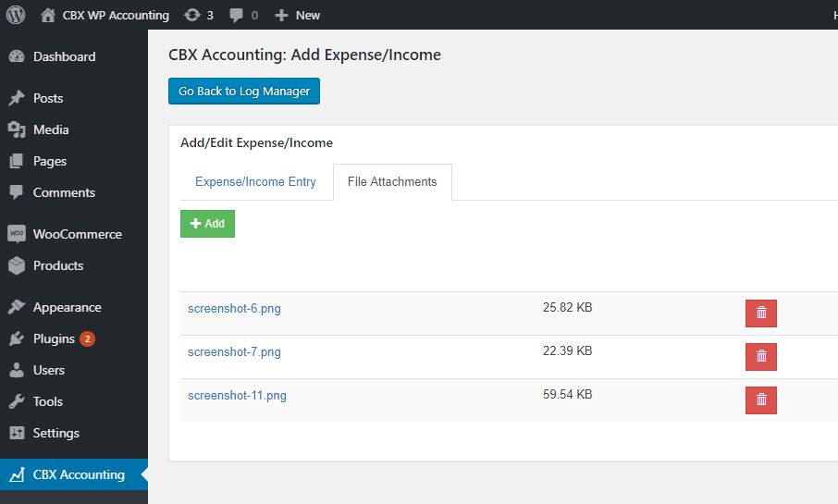838x504 pixels.
Task: Click the Comments speech bubble sidebar icon
Action: point(17,192)
